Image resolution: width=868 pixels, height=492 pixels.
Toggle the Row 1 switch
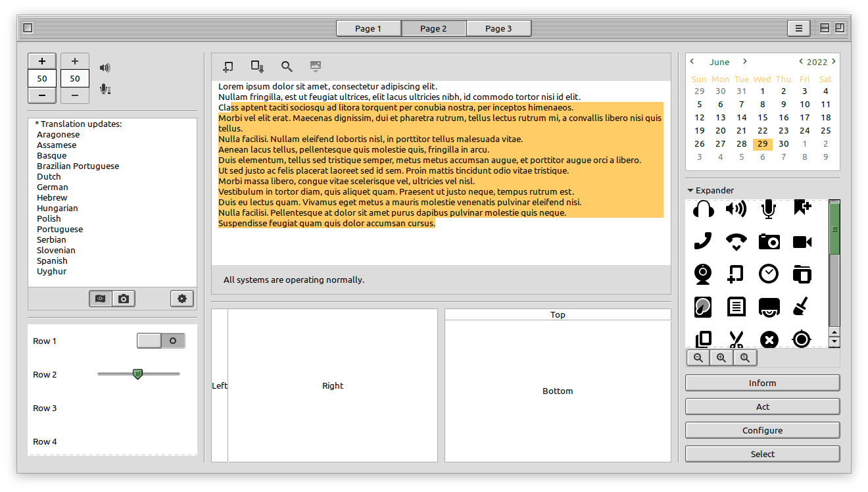click(161, 341)
